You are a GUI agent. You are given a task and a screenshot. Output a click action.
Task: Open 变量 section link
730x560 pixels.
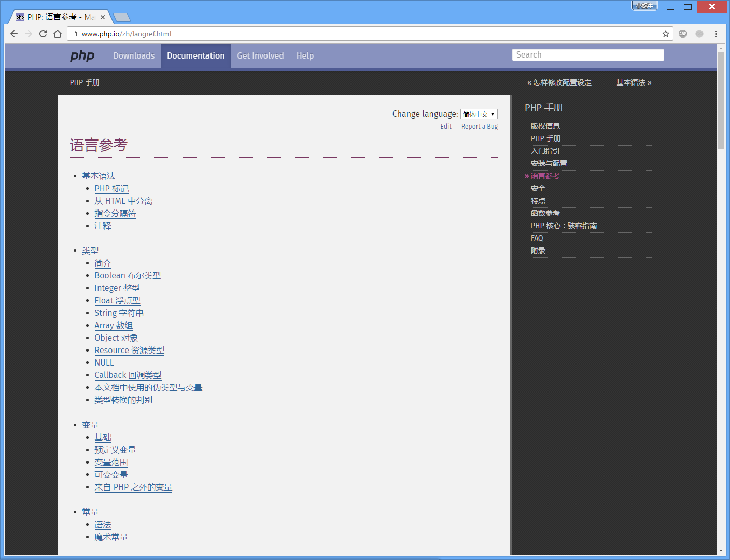click(90, 425)
